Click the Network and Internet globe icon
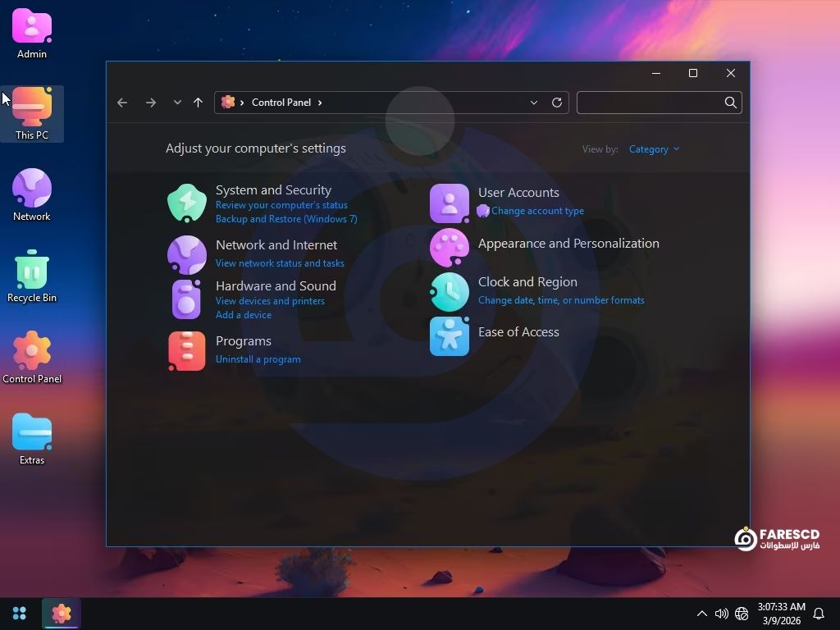The image size is (840, 630). coord(187,254)
